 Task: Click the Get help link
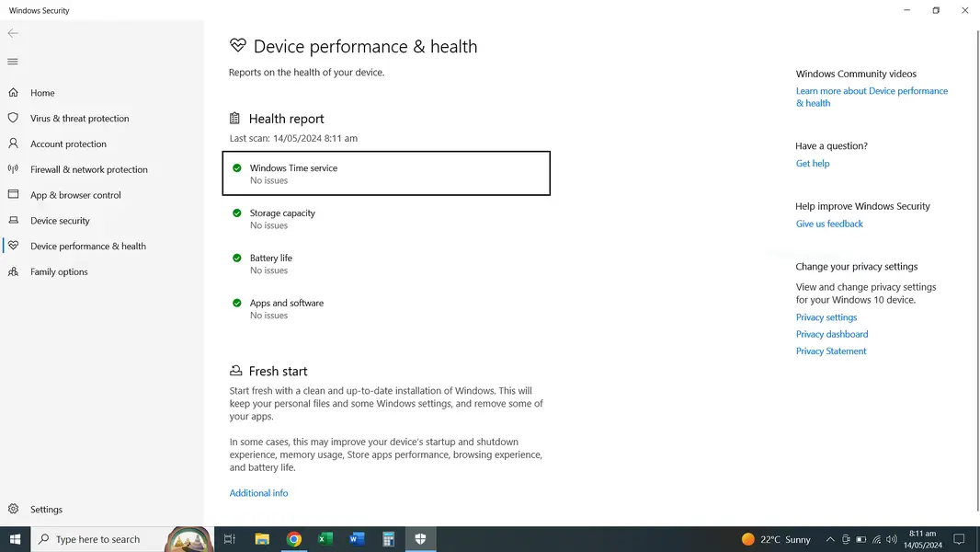point(813,164)
